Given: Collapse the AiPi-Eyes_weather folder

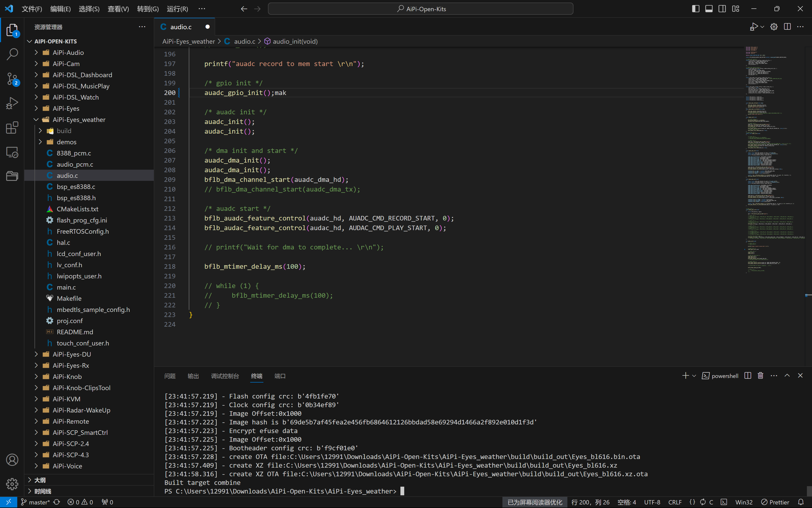Looking at the screenshot, I should (36, 120).
